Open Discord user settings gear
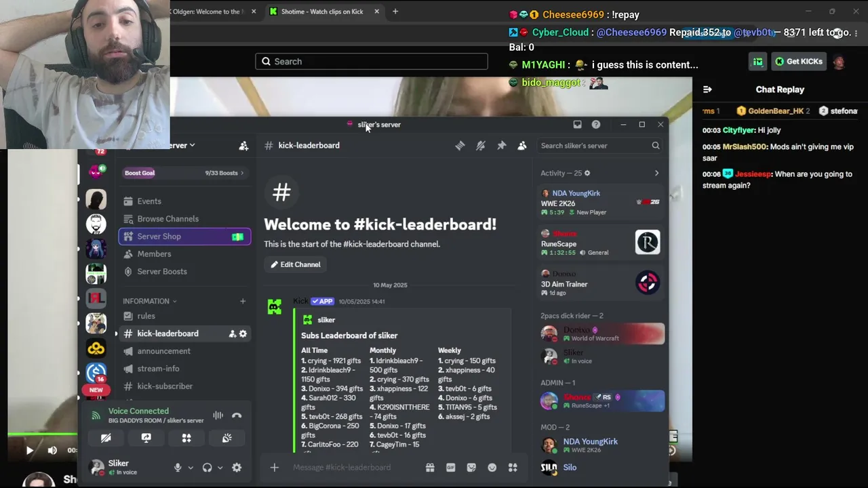The height and width of the screenshot is (488, 868). point(237,468)
